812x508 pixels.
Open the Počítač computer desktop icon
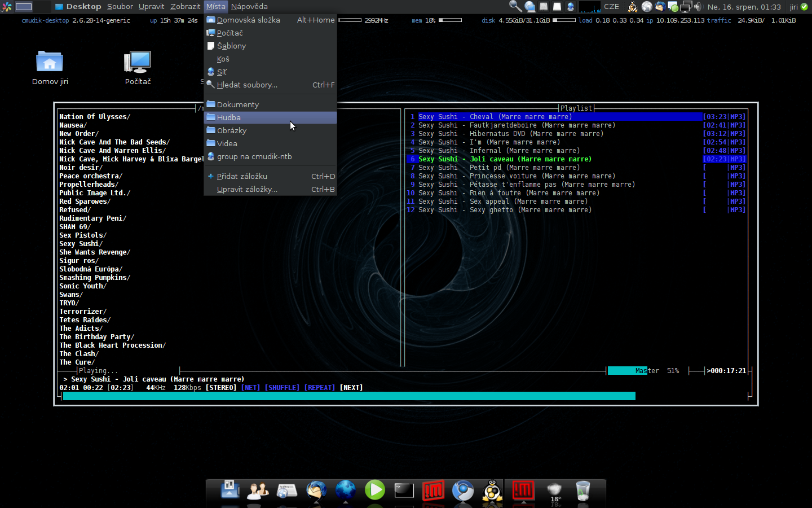click(x=138, y=68)
